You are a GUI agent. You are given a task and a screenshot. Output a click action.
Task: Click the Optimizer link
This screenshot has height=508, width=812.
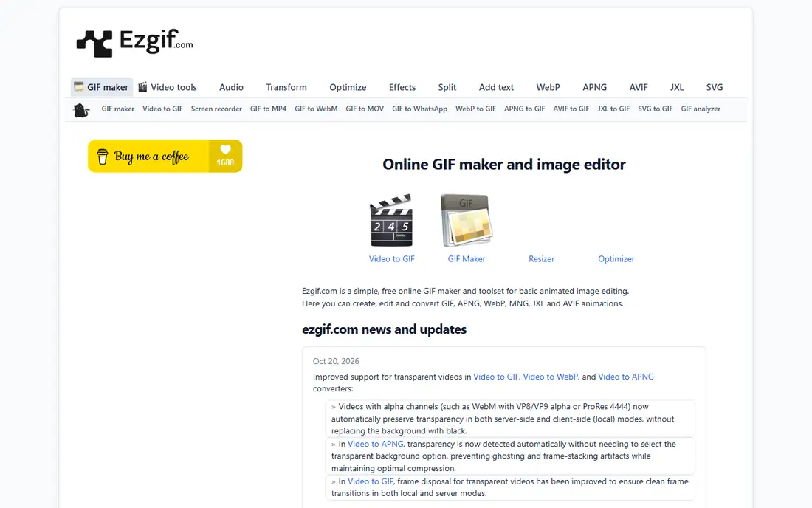616,259
